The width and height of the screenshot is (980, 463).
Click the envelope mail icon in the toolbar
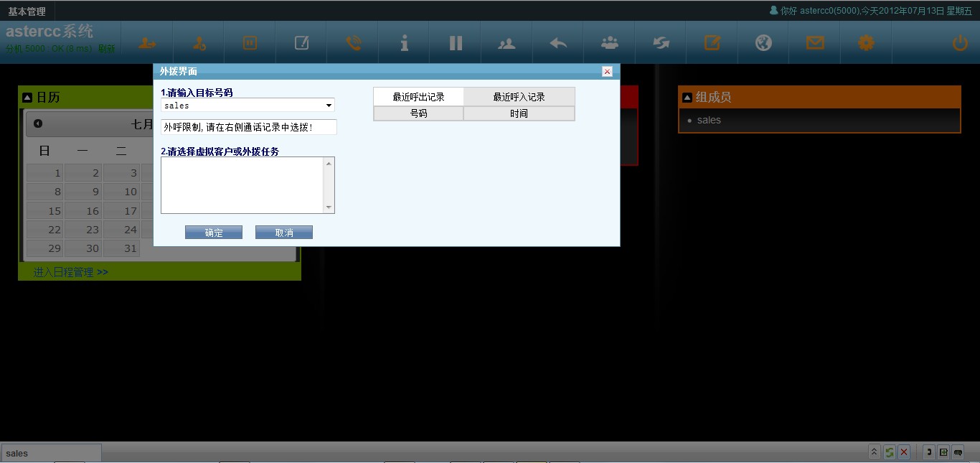point(815,43)
